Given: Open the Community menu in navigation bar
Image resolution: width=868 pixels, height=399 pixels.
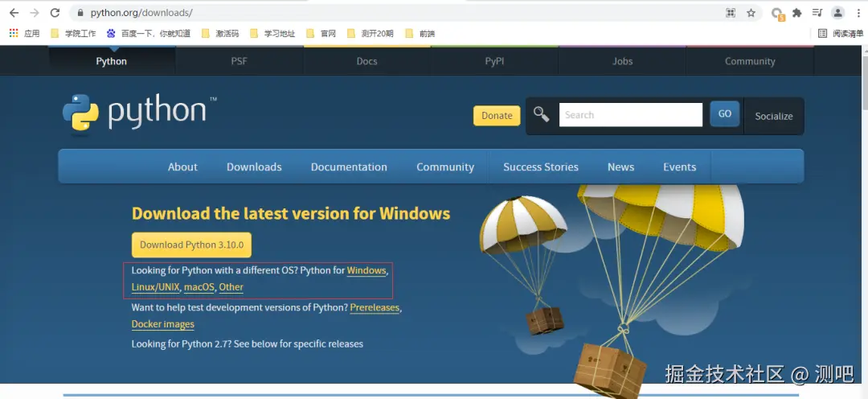Looking at the screenshot, I should point(445,167).
